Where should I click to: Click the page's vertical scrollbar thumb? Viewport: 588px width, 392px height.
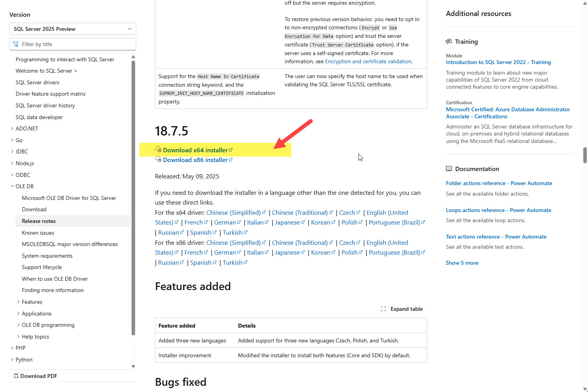pos(584,155)
